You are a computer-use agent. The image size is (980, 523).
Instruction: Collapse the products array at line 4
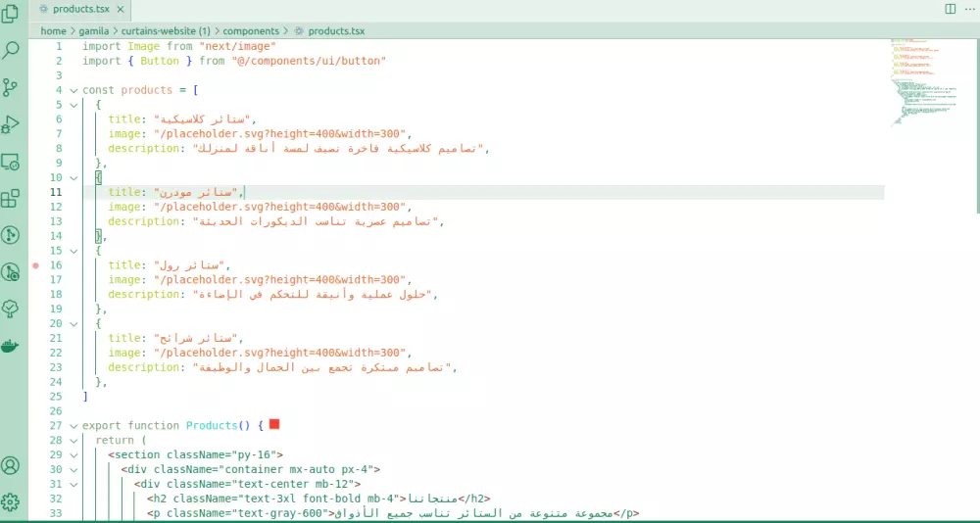73,90
